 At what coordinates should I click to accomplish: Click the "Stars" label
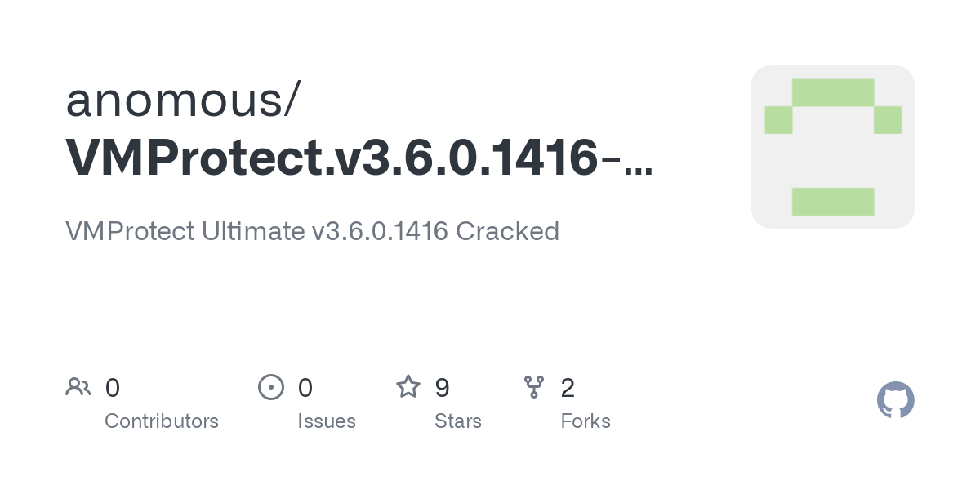click(x=458, y=421)
